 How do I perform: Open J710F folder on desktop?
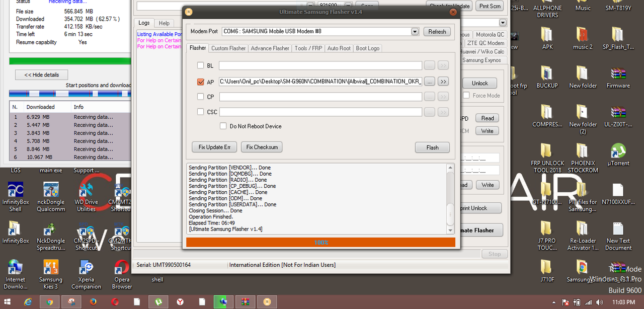pyautogui.click(x=547, y=272)
